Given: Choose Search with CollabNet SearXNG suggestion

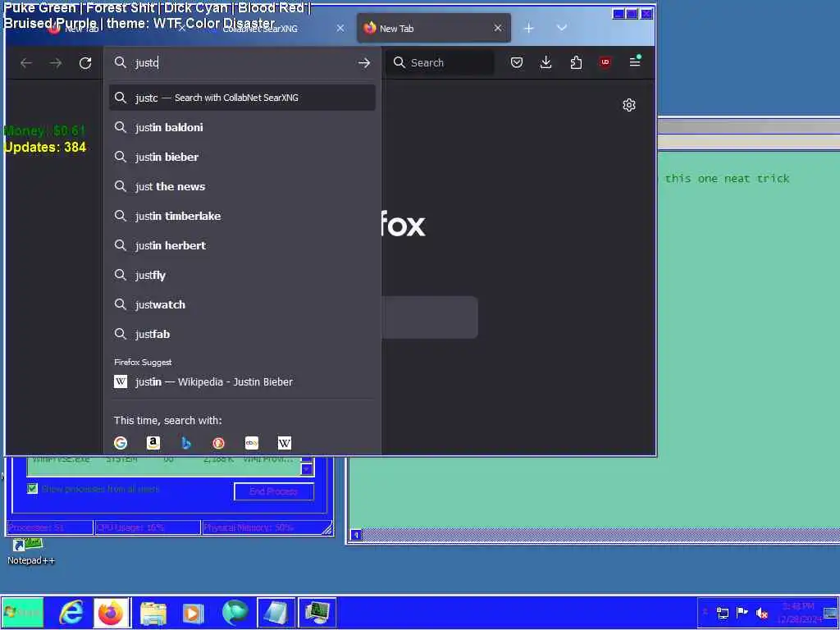Looking at the screenshot, I should point(242,98).
